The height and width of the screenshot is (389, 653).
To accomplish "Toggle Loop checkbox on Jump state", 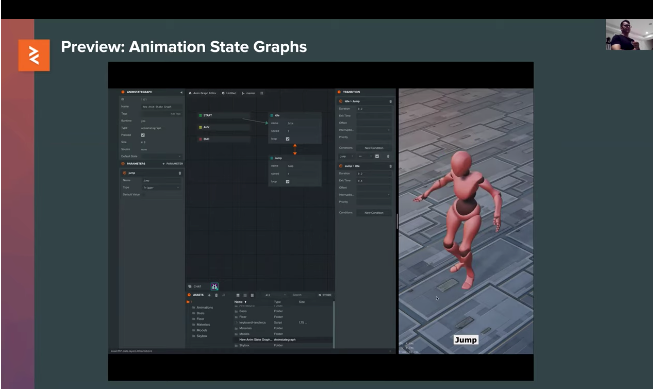I will coord(287,182).
